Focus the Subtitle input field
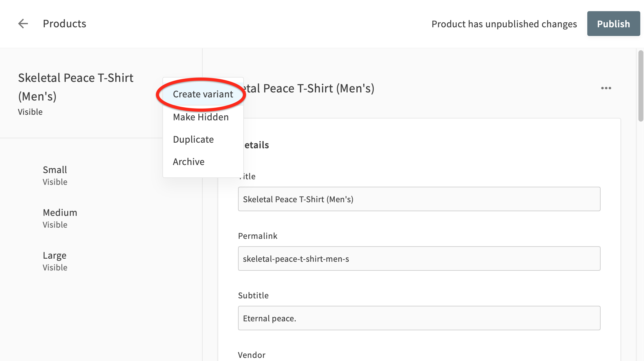 (x=419, y=318)
